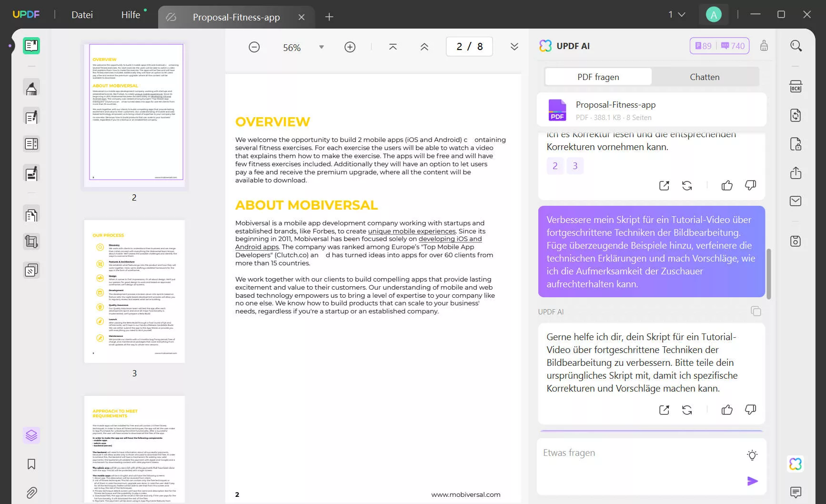Like the latest AI answer
This screenshot has height=504, width=826.
tap(727, 410)
